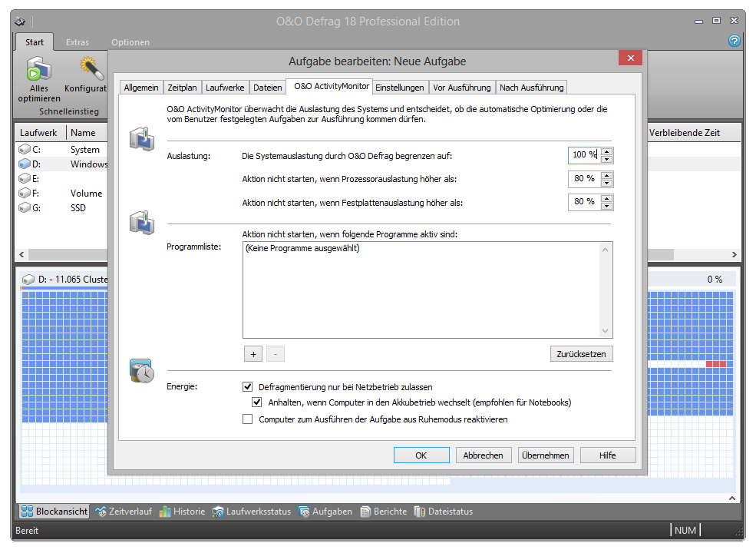The height and width of the screenshot is (553, 756).
Task: Select the Start ribbon tab
Action: pos(35,42)
